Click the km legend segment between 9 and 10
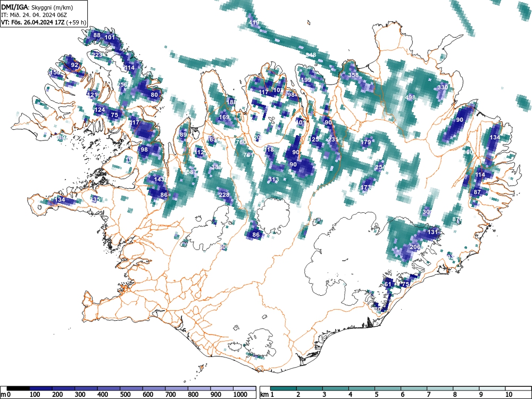The width and height of the screenshot is (532, 399). 492,388
